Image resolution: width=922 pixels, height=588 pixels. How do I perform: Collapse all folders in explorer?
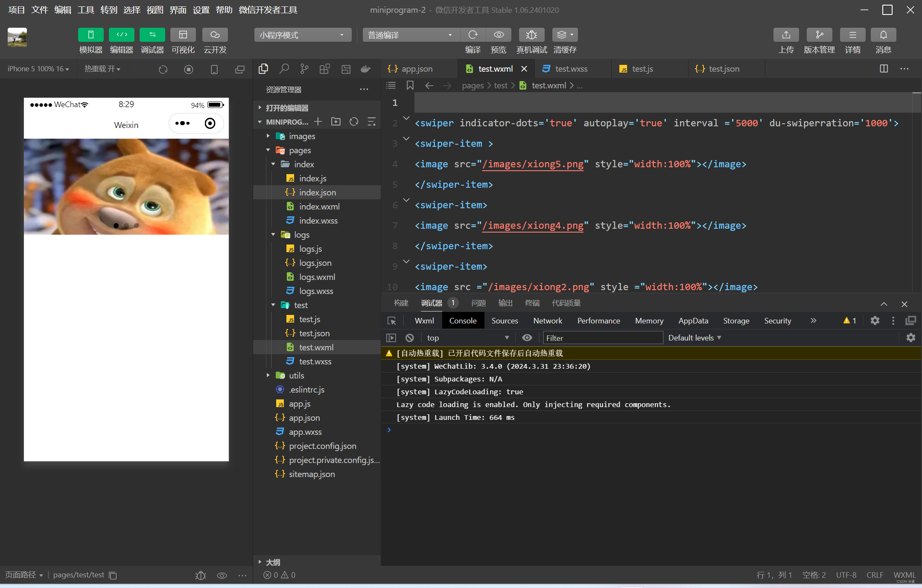point(372,122)
